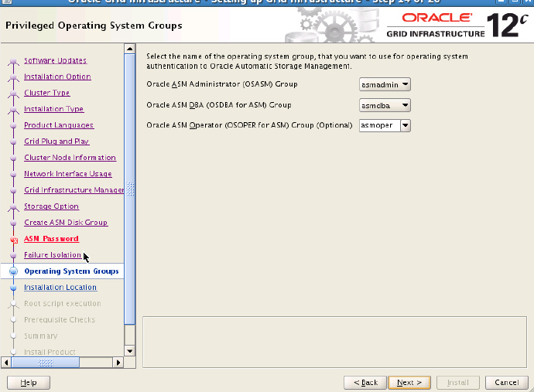Click the Oracle ASM DBA group label
This screenshot has height=392, width=534.
pyautogui.click(x=219, y=105)
